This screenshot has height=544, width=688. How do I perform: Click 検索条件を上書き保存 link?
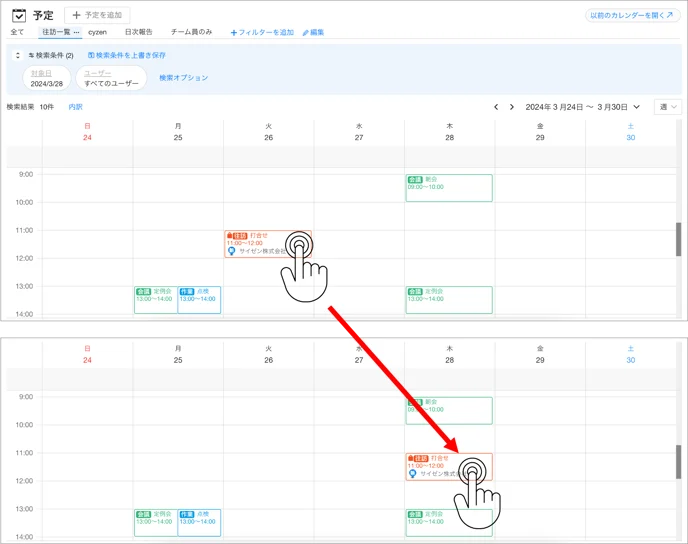(x=126, y=55)
